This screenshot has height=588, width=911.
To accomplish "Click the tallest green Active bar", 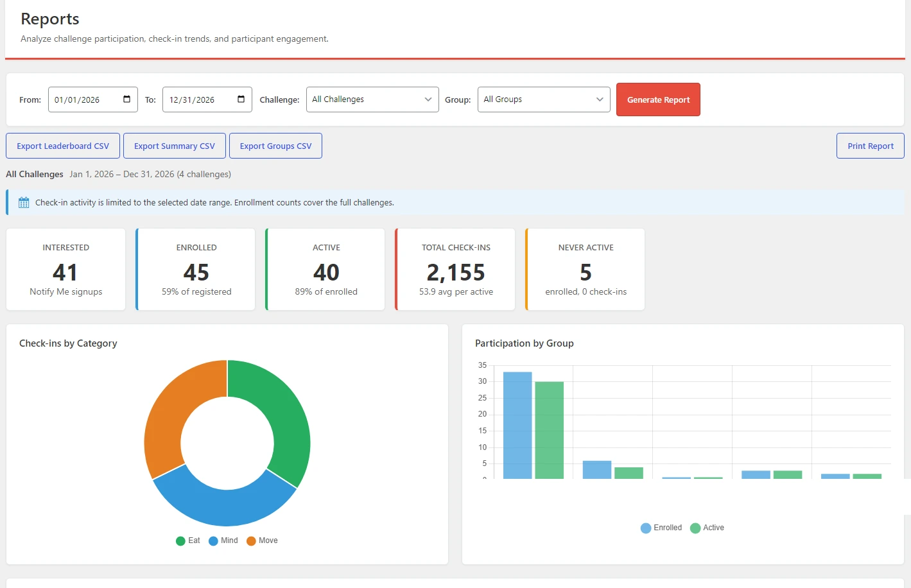I will click(550, 430).
